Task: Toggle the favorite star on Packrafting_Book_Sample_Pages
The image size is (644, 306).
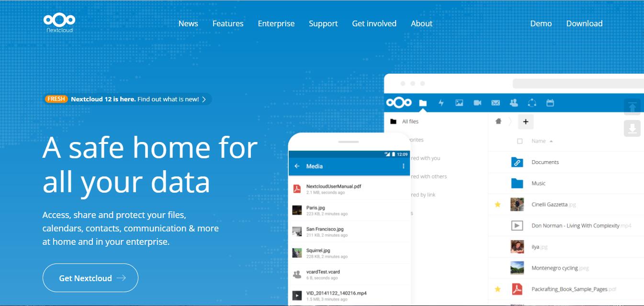Action: pos(497,289)
